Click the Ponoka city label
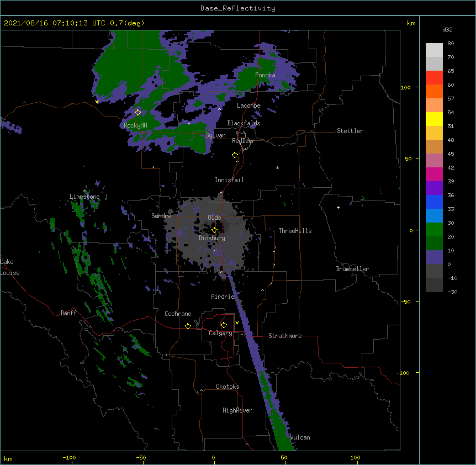Screen dimensions: 476x465 (x=265, y=75)
